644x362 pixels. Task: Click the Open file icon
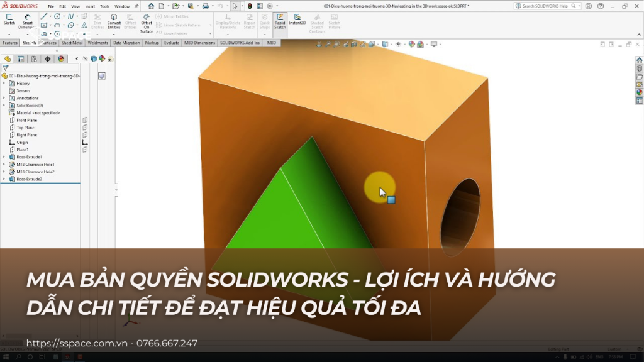coord(175,6)
